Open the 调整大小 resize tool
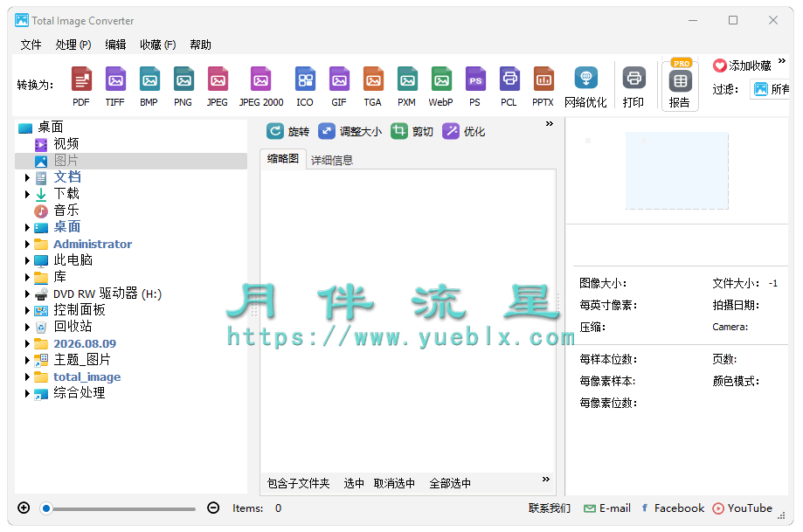 click(350, 132)
